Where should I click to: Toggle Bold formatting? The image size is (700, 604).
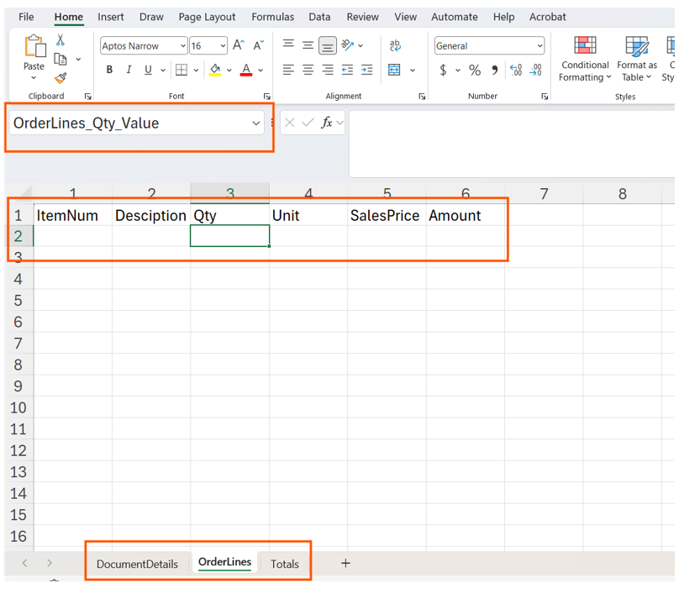pos(109,70)
